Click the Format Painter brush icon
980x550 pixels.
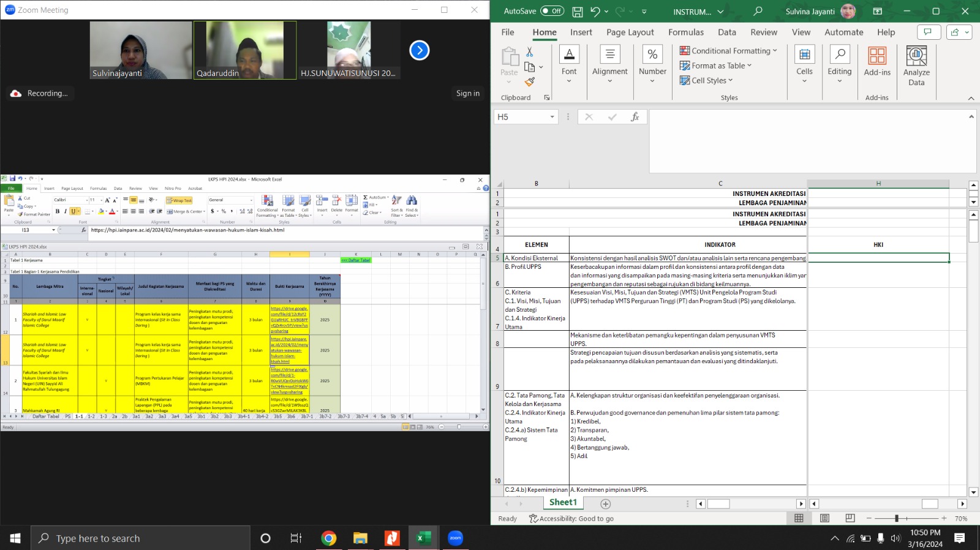530,81
